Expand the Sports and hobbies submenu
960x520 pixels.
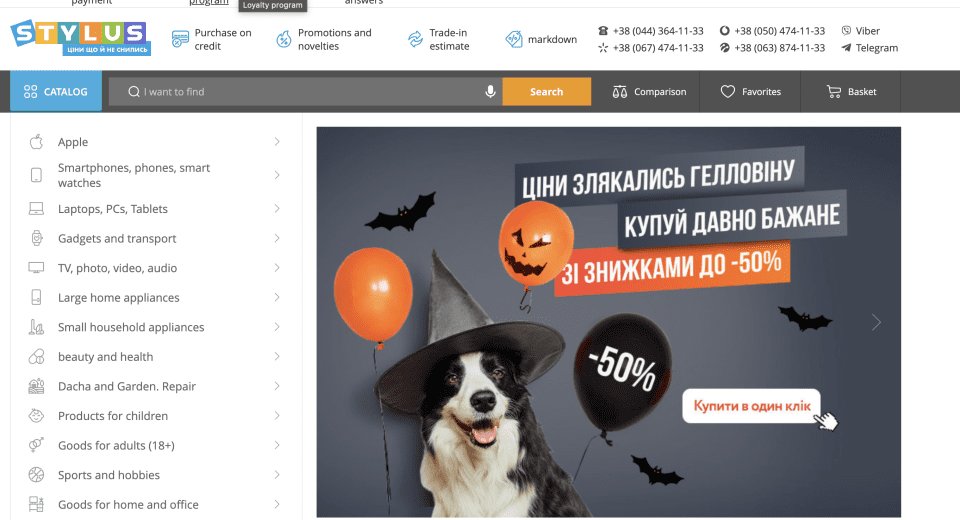pos(277,475)
